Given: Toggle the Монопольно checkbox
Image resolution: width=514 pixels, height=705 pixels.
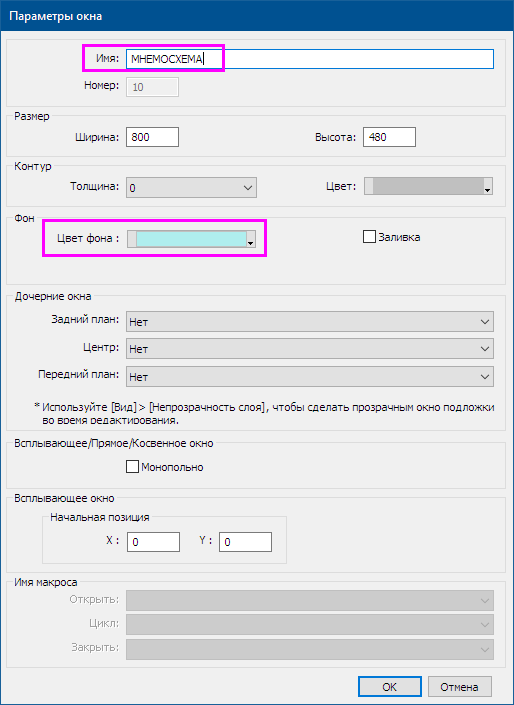Looking at the screenshot, I should (132, 467).
